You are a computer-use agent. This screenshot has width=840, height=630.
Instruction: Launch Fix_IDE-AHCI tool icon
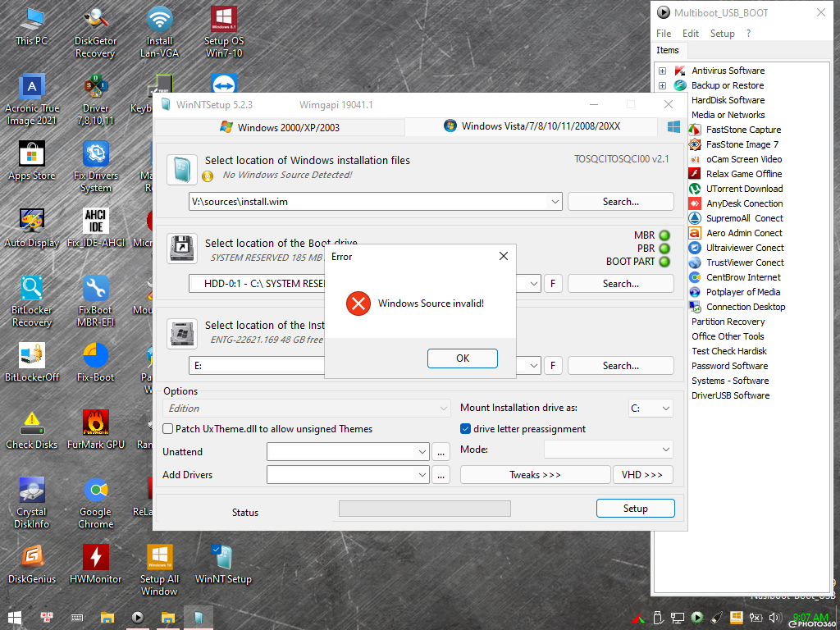click(x=95, y=228)
